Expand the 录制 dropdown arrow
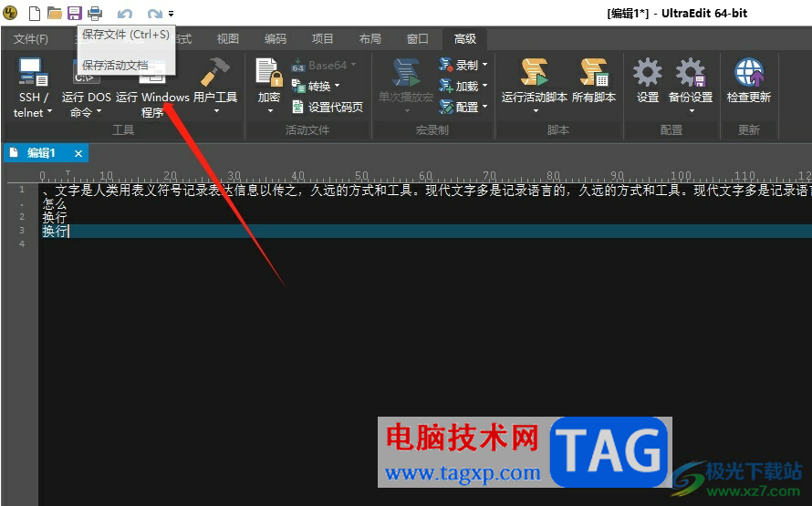812x506 pixels. click(484, 65)
